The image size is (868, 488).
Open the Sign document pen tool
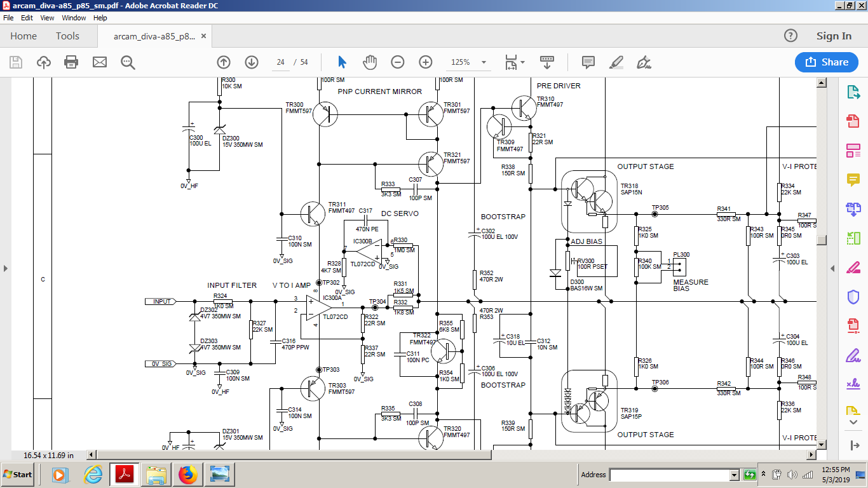644,62
